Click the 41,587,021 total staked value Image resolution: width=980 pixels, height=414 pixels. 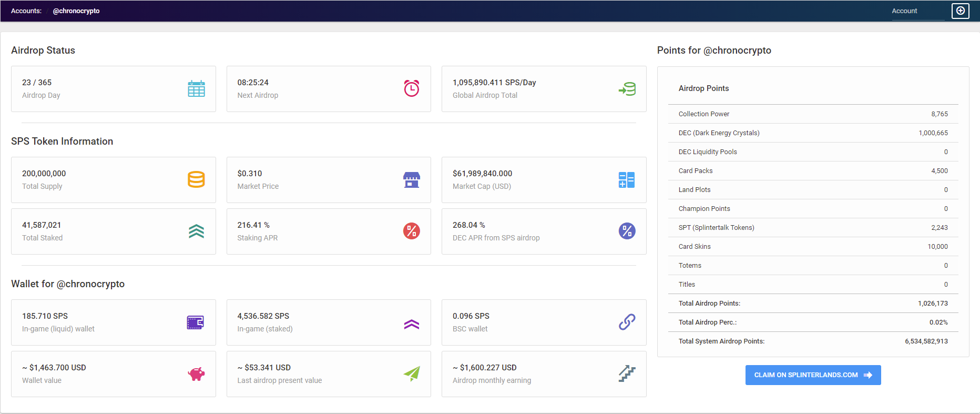pos(42,225)
